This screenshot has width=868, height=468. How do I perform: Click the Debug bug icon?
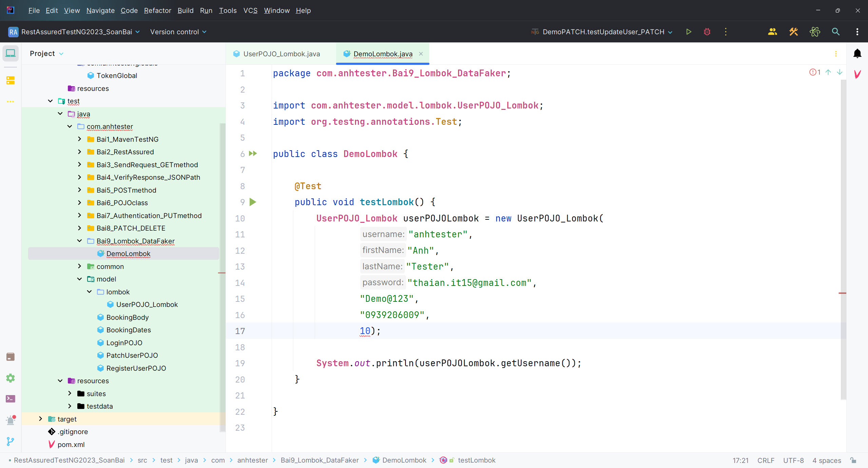707,32
